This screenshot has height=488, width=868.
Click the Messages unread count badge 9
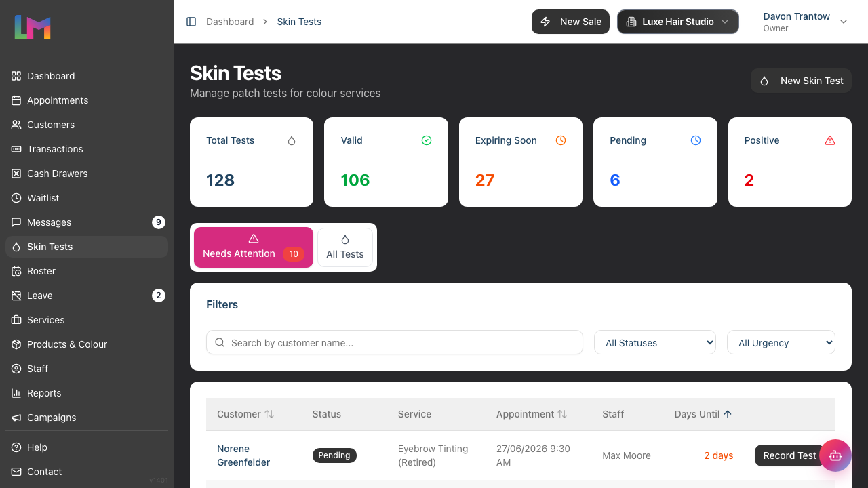159,222
